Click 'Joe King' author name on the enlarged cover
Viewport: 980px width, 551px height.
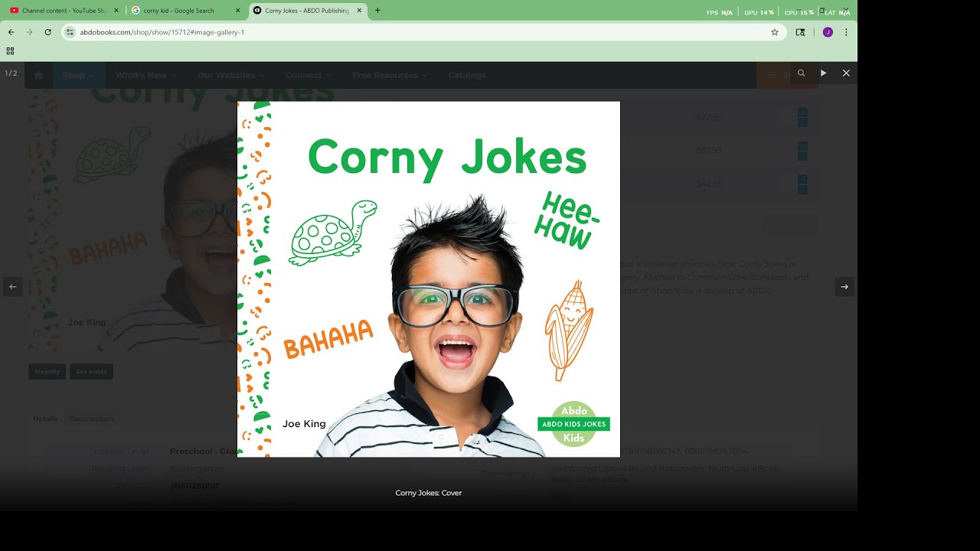point(304,424)
